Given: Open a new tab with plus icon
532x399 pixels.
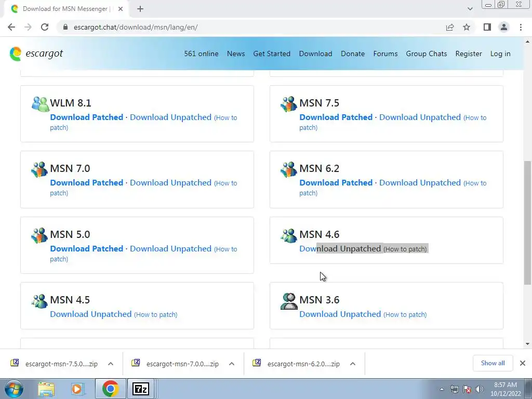Looking at the screenshot, I should pos(140,9).
